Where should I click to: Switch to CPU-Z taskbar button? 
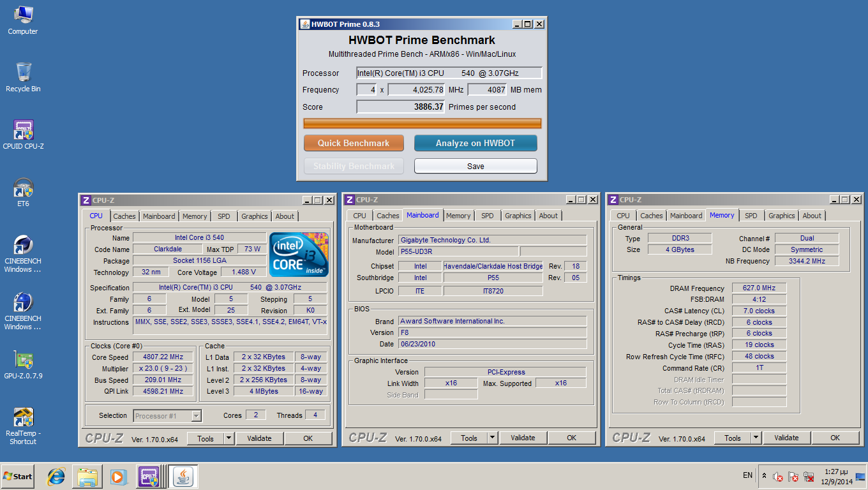149,477
